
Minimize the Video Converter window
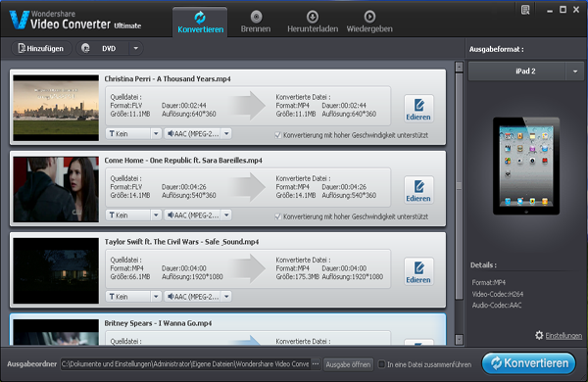pos(550,11)
